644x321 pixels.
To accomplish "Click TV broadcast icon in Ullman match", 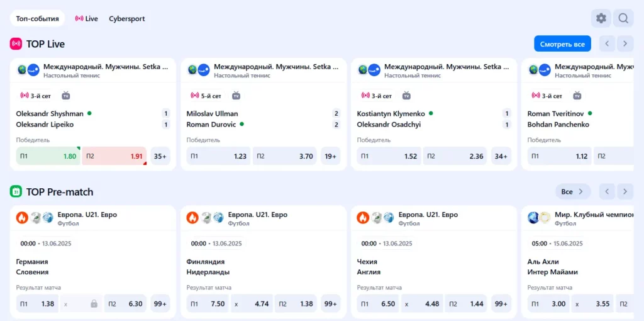I will coord(236,96).
